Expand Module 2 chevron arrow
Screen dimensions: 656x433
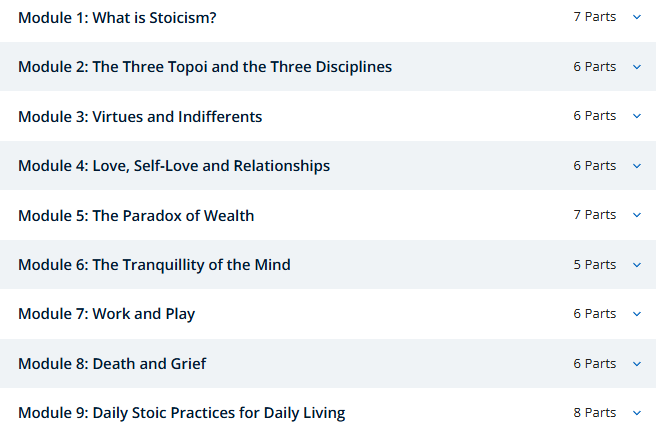click(637, 67)
